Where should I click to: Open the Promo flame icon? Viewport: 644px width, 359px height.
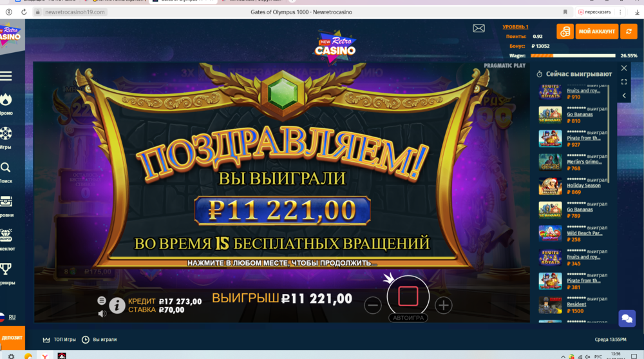[x=6, y=100]
